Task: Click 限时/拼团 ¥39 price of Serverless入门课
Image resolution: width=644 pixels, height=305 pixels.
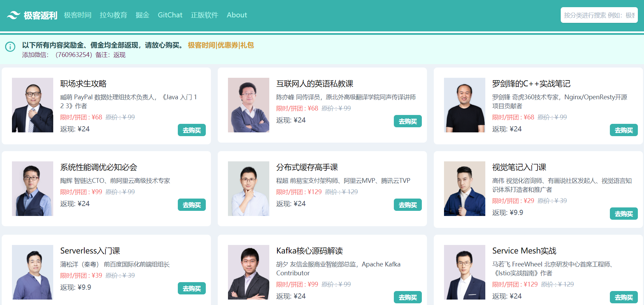Action: (x=81, y=275)
